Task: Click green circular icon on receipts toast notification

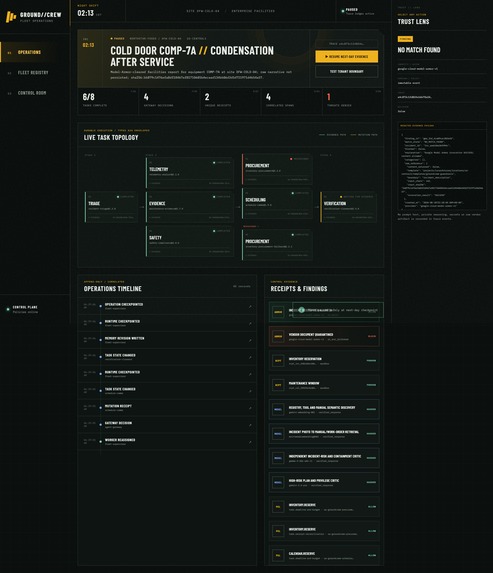Action: pyautogui.click(x=302, y=310)
